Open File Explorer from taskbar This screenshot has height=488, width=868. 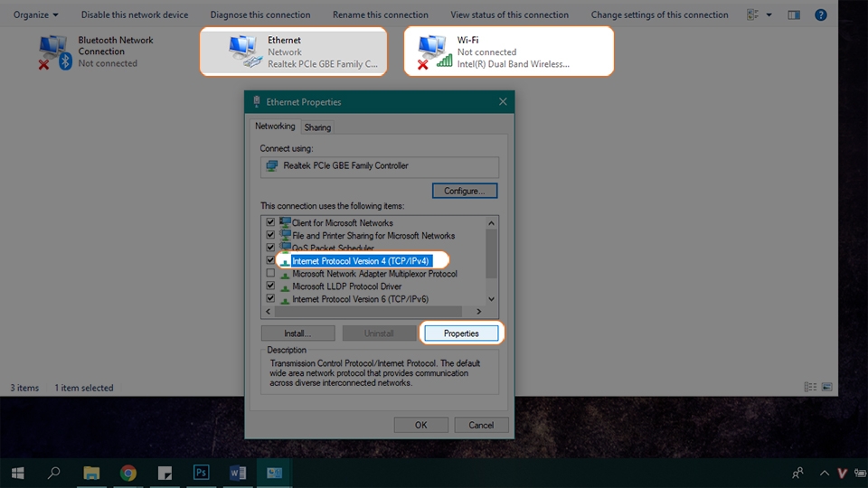pyautogui.click(x=91, y=473)
